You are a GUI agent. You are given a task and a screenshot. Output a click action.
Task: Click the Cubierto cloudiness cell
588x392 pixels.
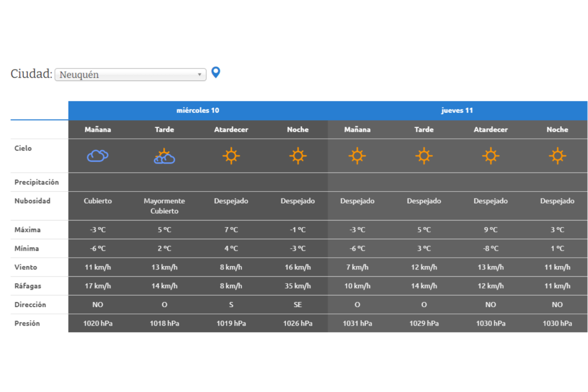97,201
